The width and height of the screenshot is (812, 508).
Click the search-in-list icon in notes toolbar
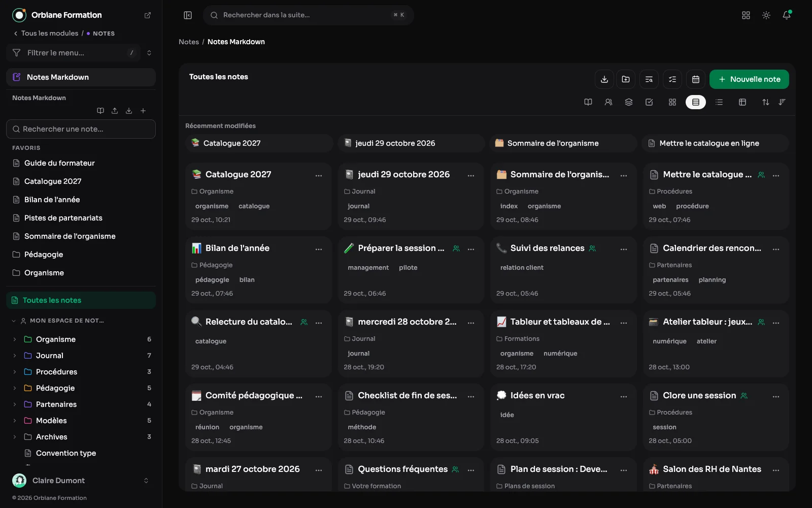(649, 79)
